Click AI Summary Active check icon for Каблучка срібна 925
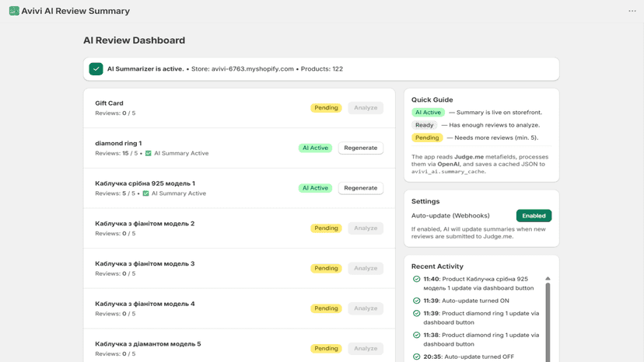The width and height of the screenshot is (644, 362). click(x=145, y=193)
